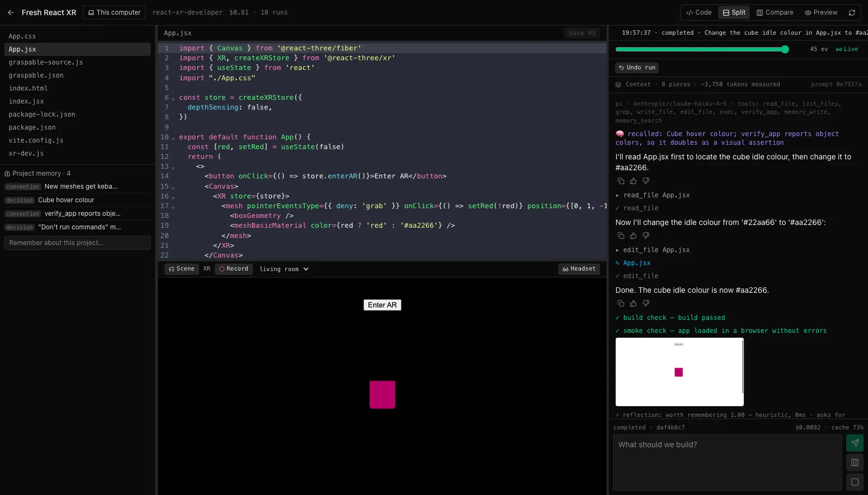This screenshot has height=495, width=868.
Task: Click the square stop icon beside the prompt box
Action: point(855,482)
